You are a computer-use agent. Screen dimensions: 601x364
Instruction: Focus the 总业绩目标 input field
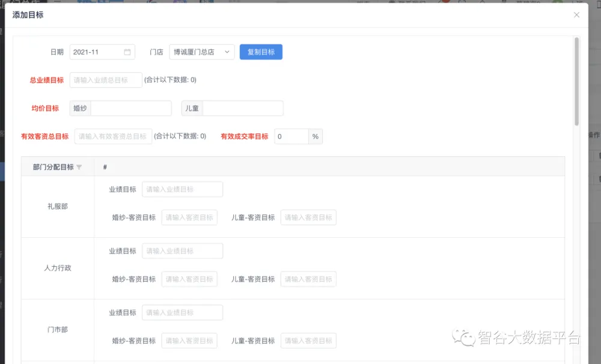click(106, 80)
